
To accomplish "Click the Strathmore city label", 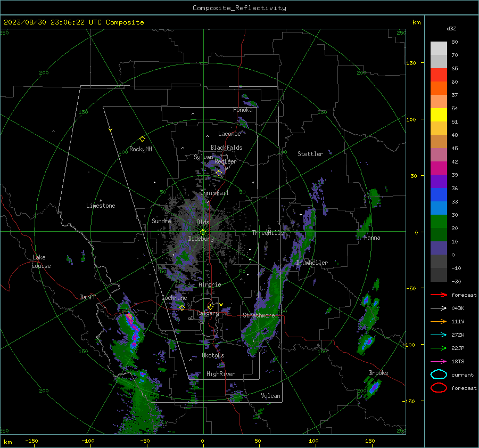I will pyautogui.click(x=259, y=315).
